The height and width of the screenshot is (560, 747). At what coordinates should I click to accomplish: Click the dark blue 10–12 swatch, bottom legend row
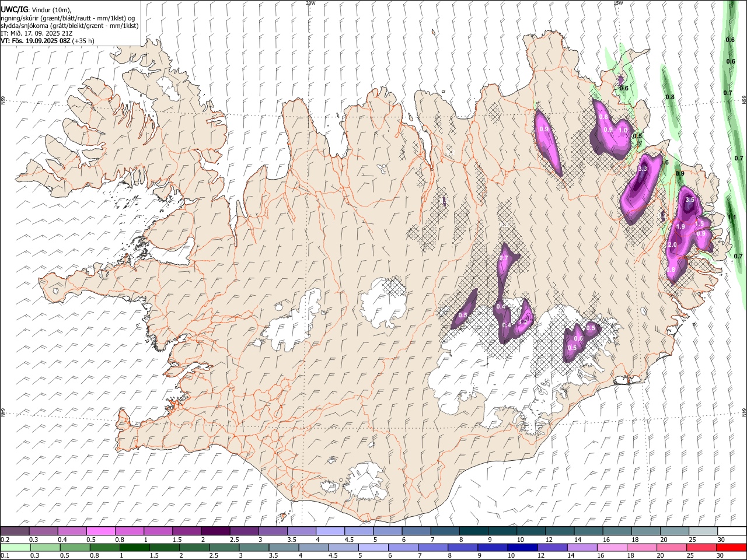point(522,547)
